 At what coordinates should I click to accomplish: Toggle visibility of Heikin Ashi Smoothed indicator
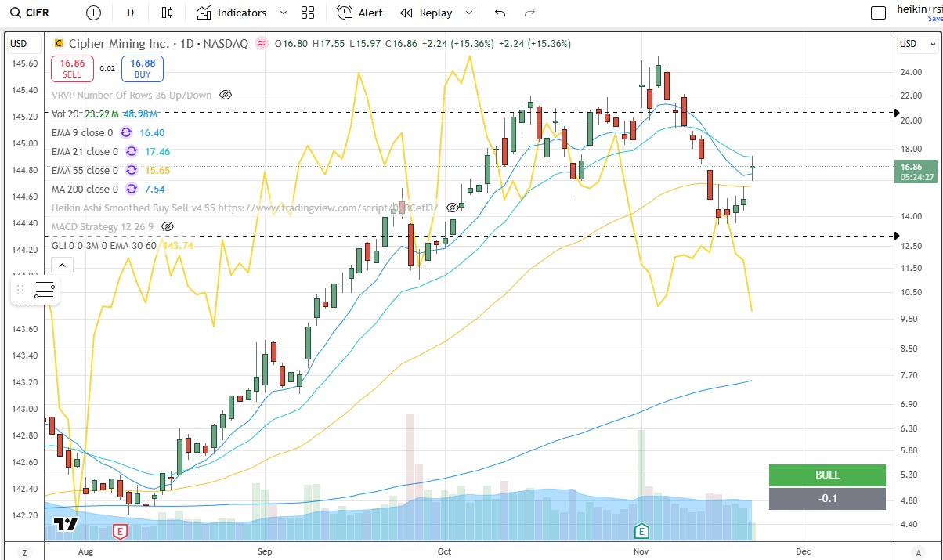tap(452, 208)
